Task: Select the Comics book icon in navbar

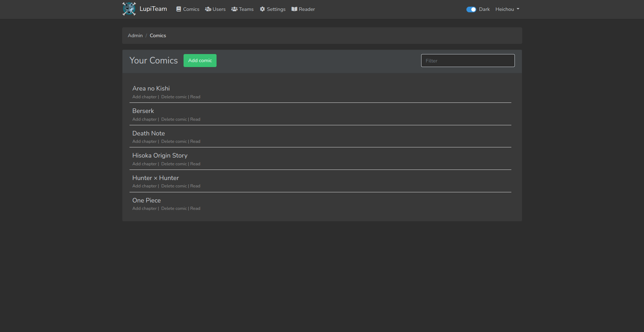Action: [178, 9]
